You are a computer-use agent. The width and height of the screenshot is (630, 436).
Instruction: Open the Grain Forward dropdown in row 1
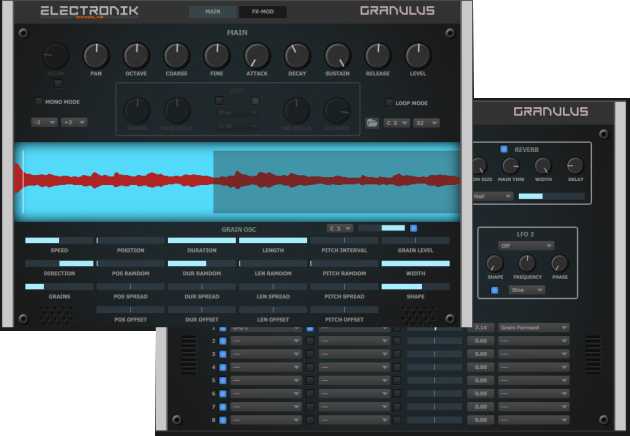[x=534, y=328]
